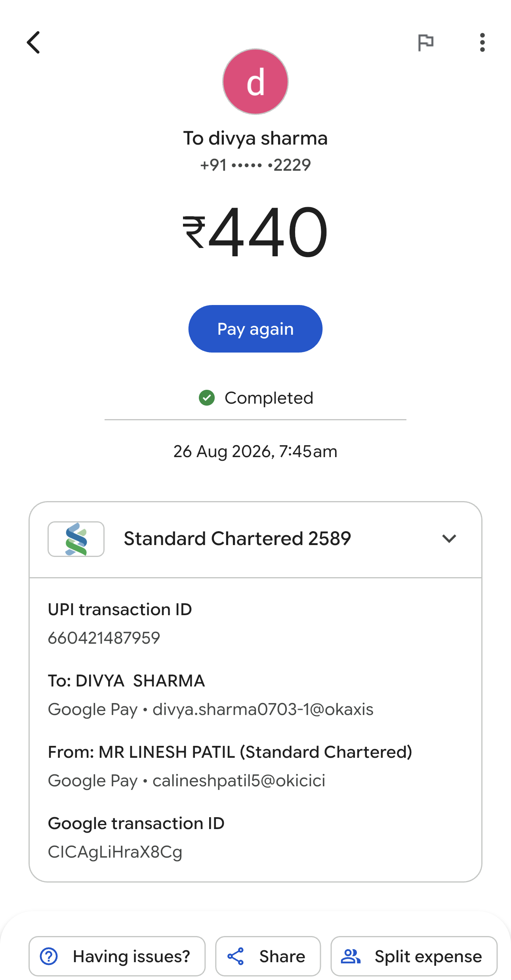This screenshot has height=980, width=511.
Task: Click the Split expense button
Action: point(414,956)
